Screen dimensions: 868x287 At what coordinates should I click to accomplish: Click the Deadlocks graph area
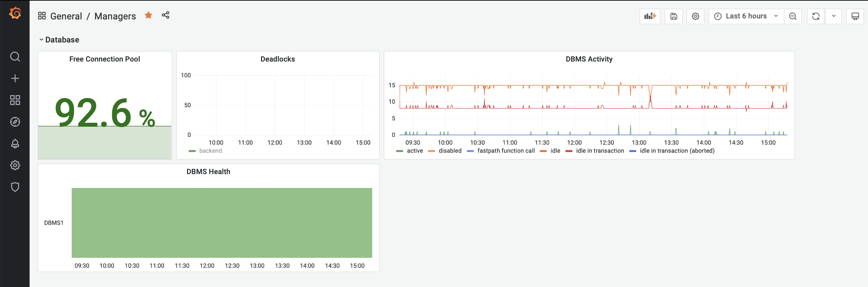coord(282,105)
